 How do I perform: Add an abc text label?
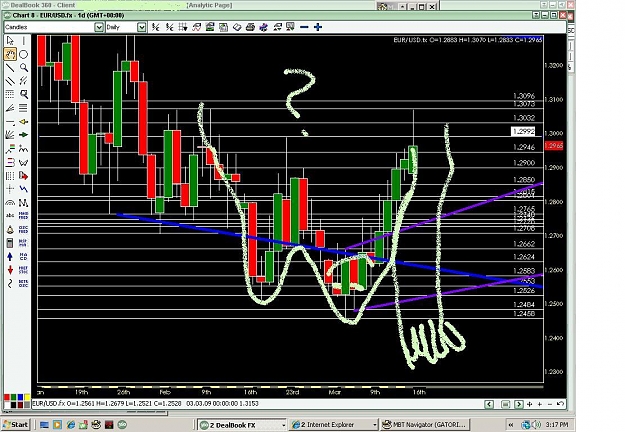pos(10,216)
